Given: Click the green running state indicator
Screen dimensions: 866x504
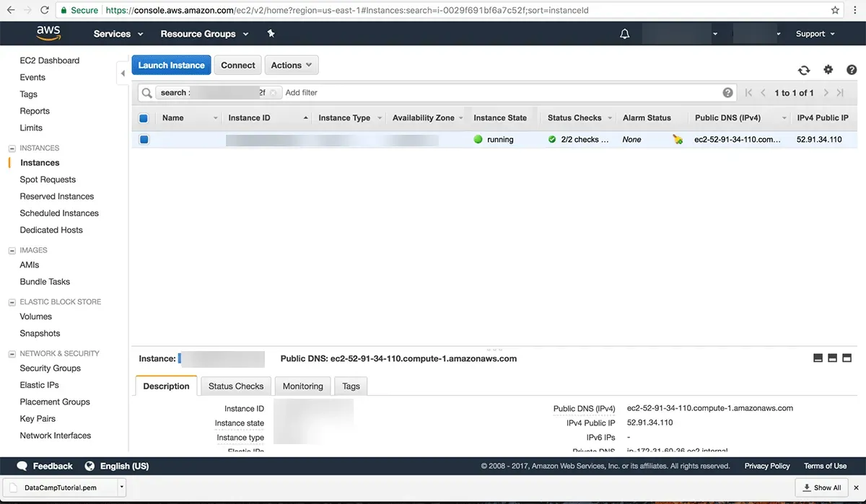Looking at the screenshot, I should (478, 139).
